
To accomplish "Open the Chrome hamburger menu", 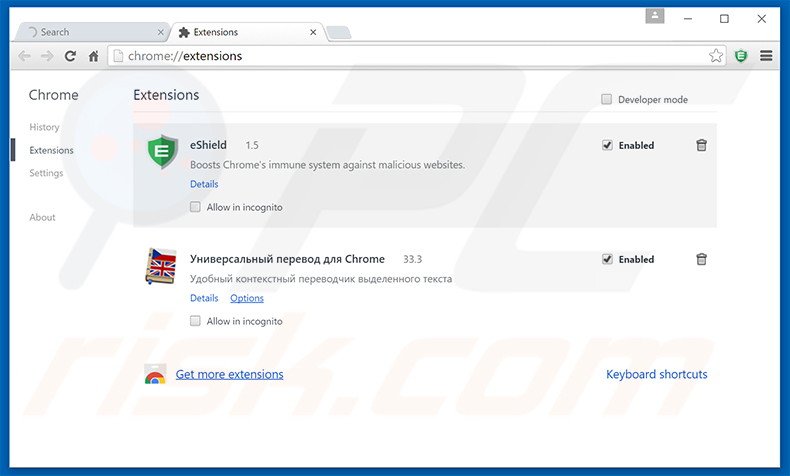I will (x=766, y=55).
